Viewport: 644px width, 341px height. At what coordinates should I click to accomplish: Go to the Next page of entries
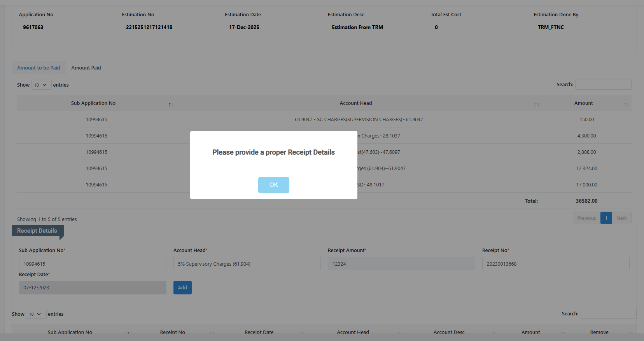tap(621, 218)
